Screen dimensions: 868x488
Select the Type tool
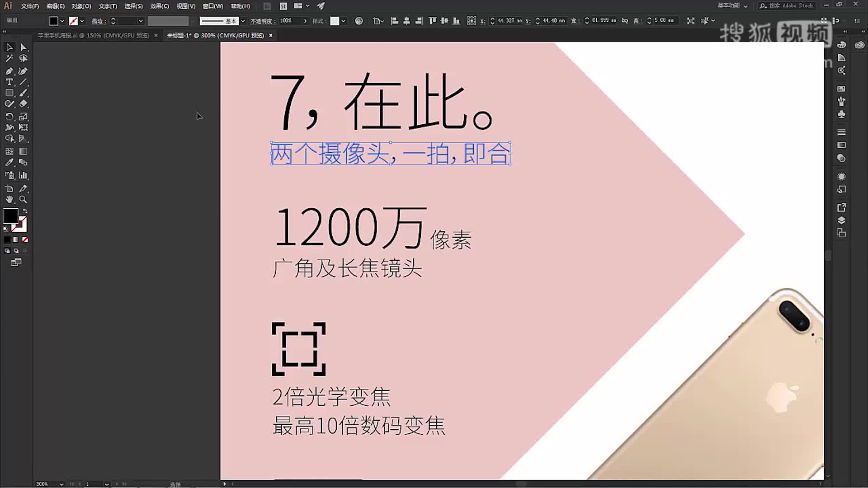pos(9,82)
